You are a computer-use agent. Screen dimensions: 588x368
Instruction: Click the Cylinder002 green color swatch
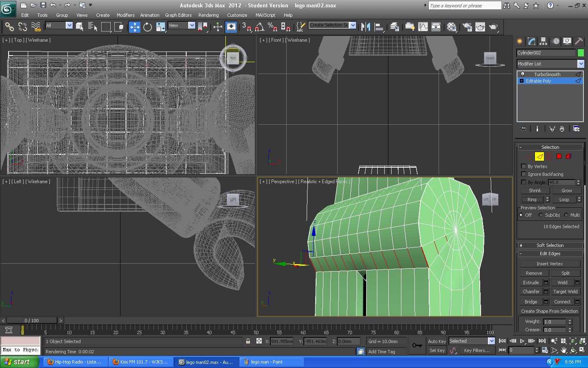tap(581, 53)
